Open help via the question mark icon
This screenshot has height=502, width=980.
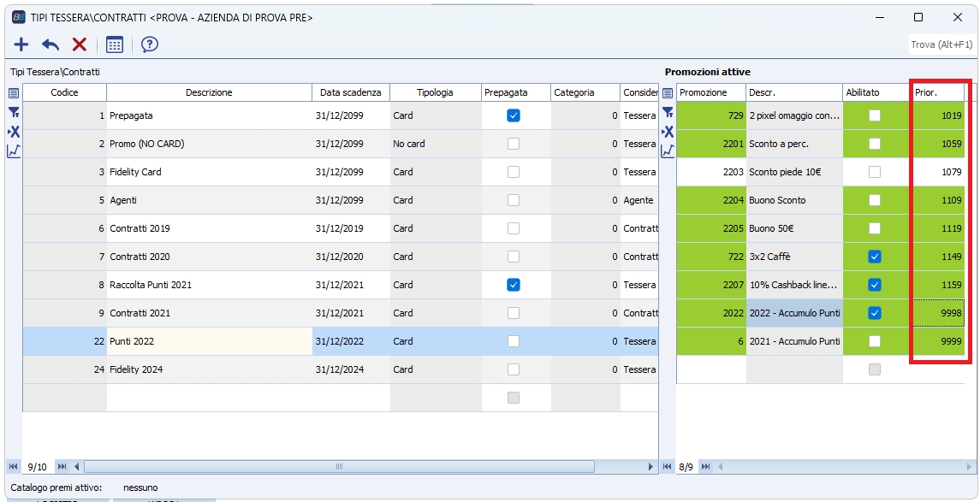150,44
